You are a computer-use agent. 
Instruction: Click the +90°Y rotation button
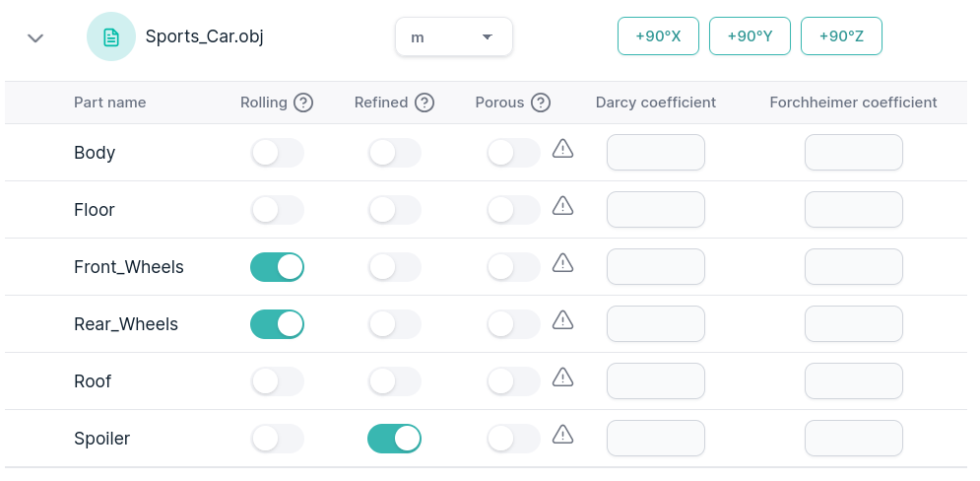[x=750, y=36]
